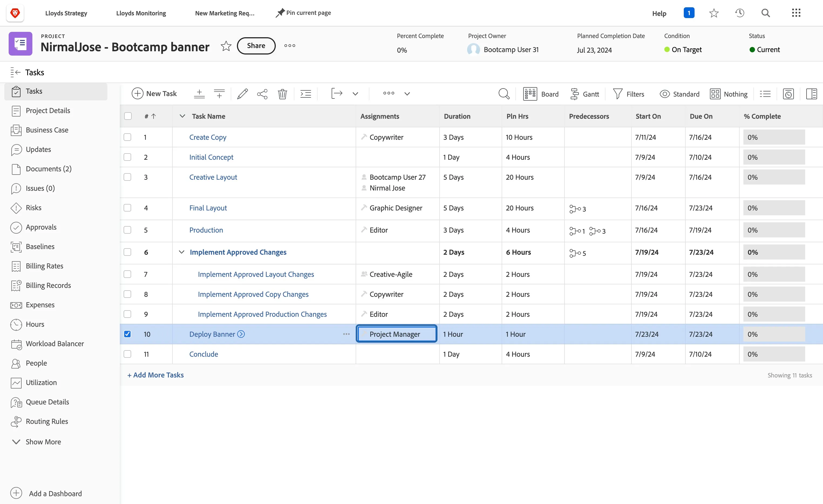Open the summary panel icon at far right
Viewport: 823px width, 504px height.
(811, 94)
